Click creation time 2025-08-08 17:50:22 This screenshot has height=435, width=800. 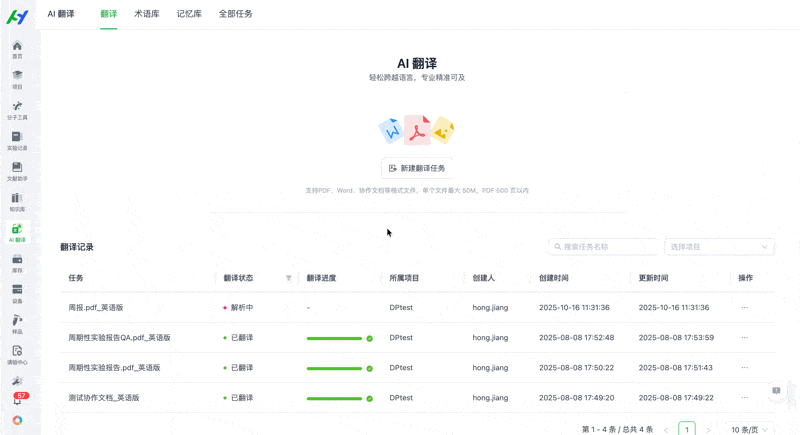click(577, 368)
